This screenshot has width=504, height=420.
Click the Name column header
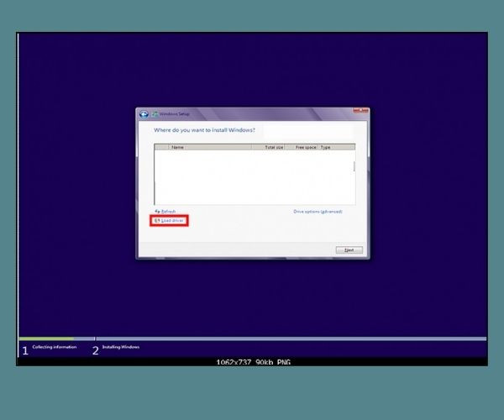point(210,147)
